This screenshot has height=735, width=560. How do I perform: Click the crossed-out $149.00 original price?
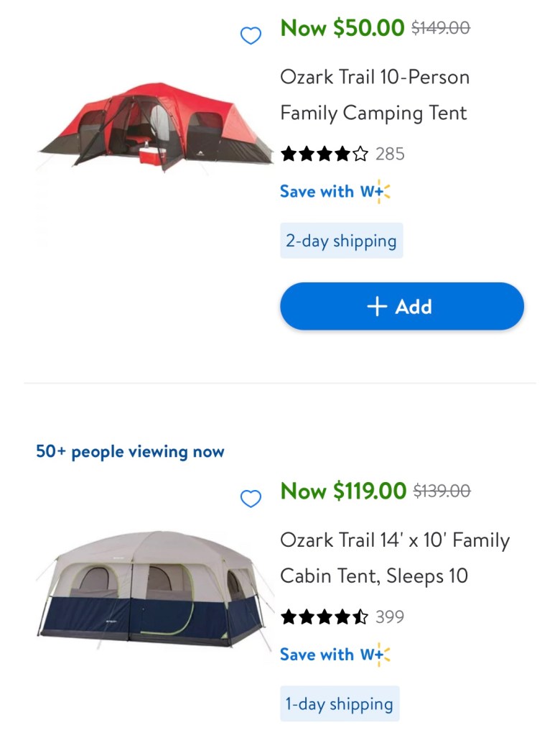pyautogui.click(x=441, y=28)
